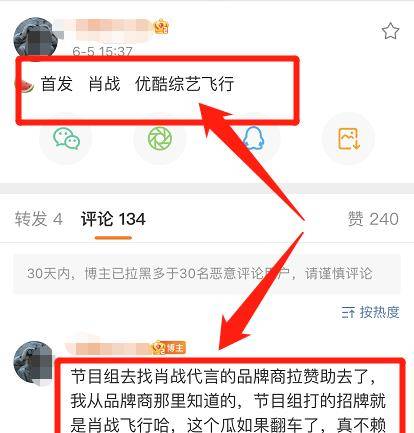Screen dimensions: 414x433
Task: Tap the comment beginning 节目组去找肖战代言
Action: pos(228,400)
